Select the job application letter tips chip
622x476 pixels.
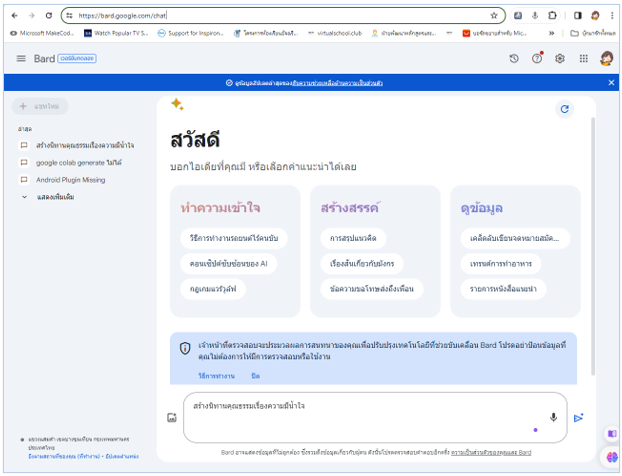coord(515,238)
